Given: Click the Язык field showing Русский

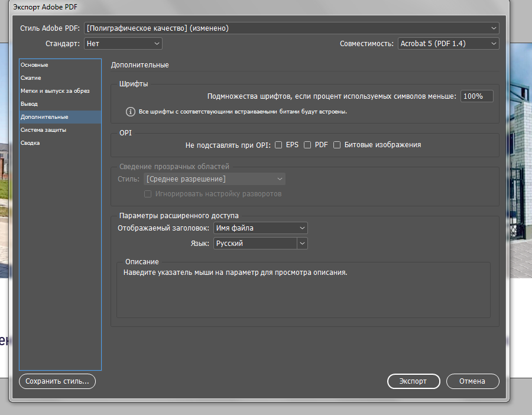Looking at the screenshot, I should pos(255,244).
